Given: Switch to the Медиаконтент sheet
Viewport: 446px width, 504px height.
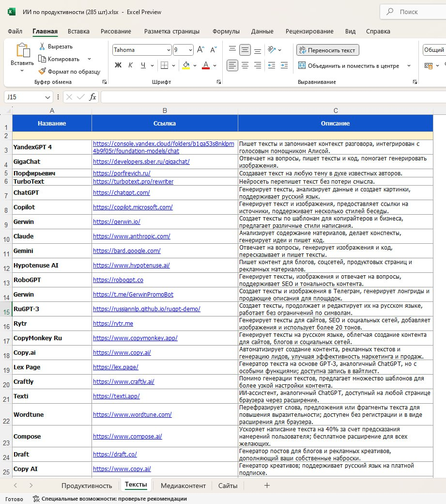Looking at the screenshot, I should point(183,486).
